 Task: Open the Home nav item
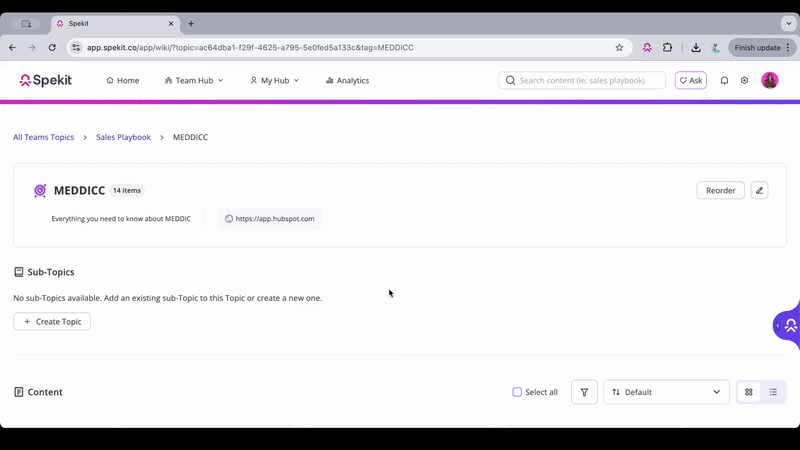122,81
